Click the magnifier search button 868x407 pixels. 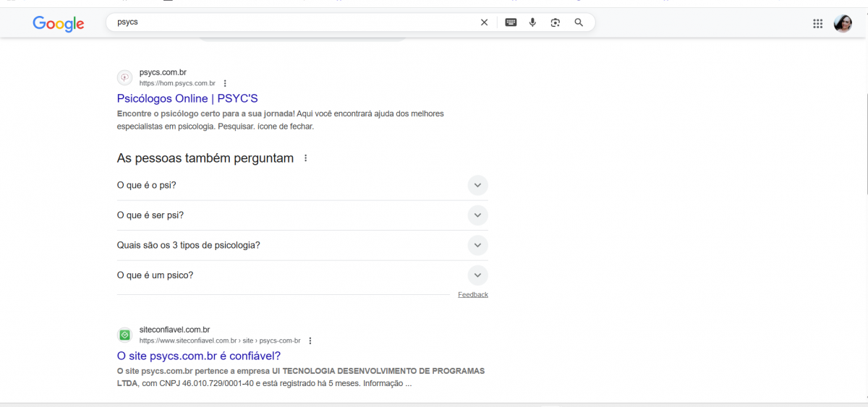(579, 22)
